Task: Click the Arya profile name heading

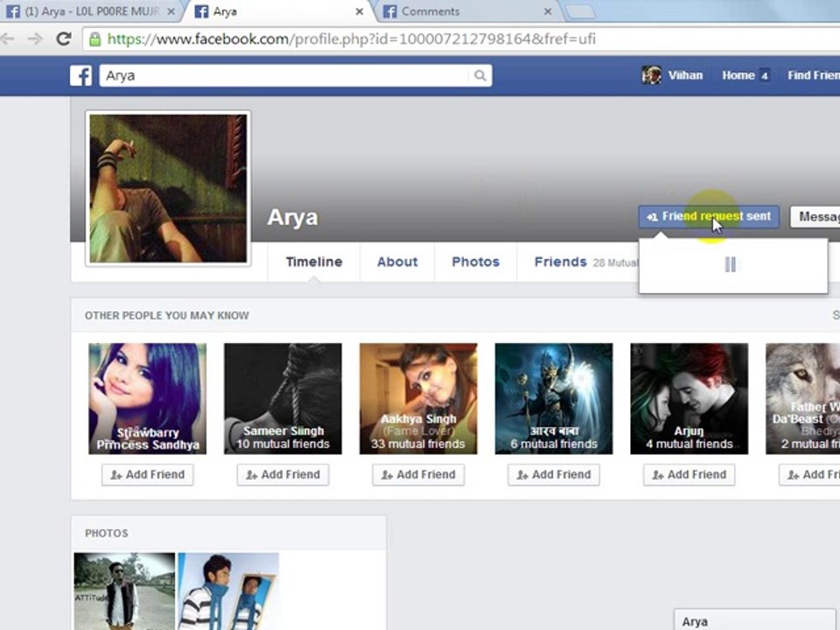Action: (x=292, y=218)
